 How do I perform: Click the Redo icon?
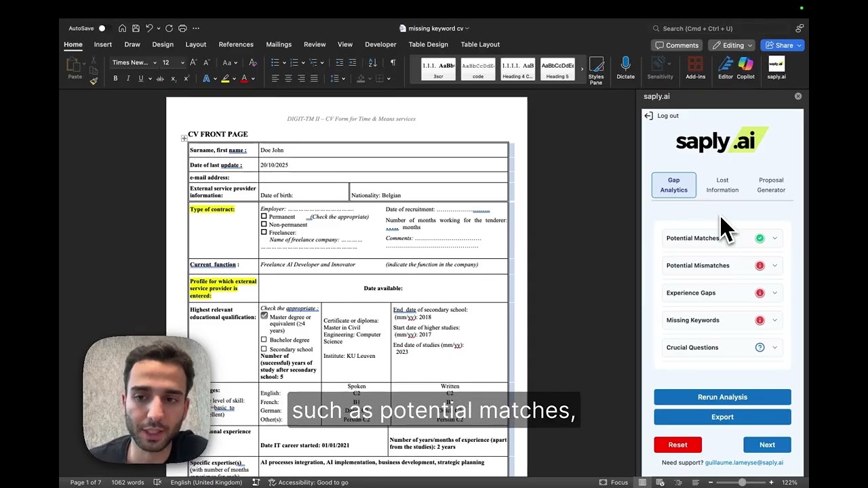pyautogui.click(x=169, y=28)
